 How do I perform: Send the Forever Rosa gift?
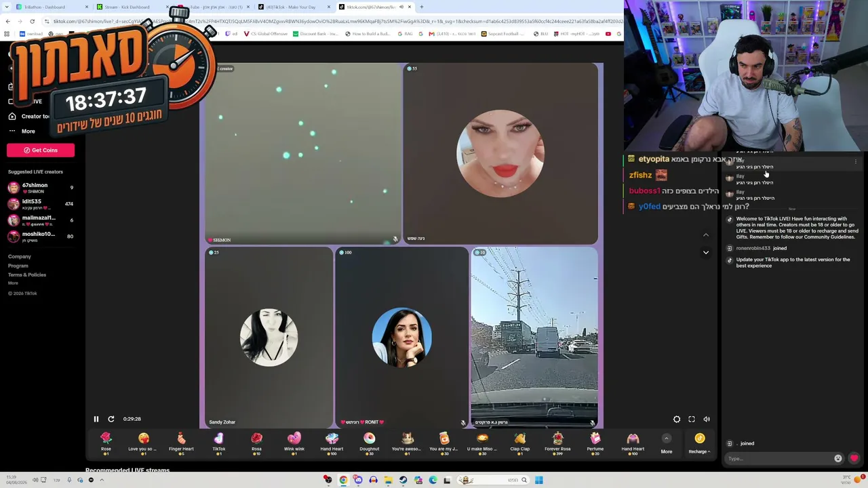[x=557, y=443]
